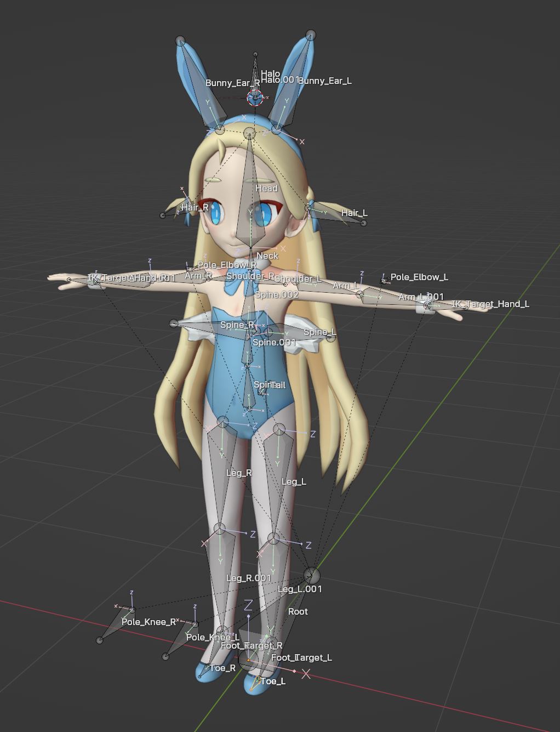The height and width of the screenshot is (732, 560).
Task: Click the Halo bone label
Action: tap(271, 74)
